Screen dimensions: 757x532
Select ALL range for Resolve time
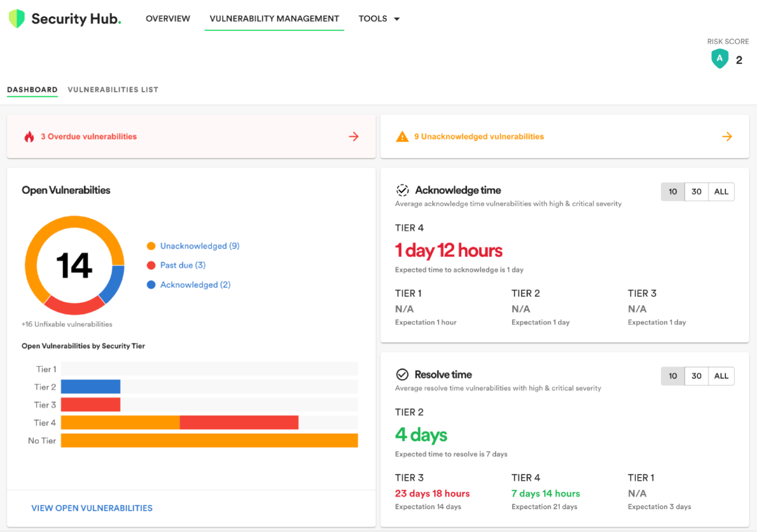click(721, 376)
